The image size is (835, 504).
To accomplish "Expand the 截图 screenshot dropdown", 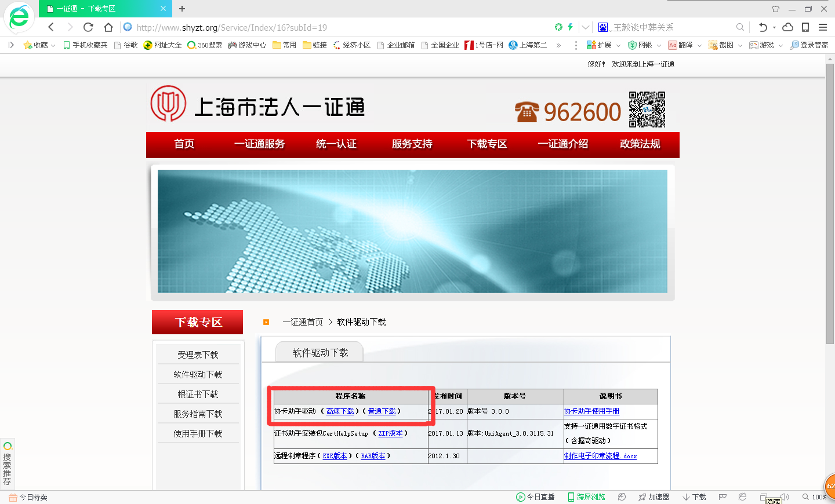I will pos(740,45).
